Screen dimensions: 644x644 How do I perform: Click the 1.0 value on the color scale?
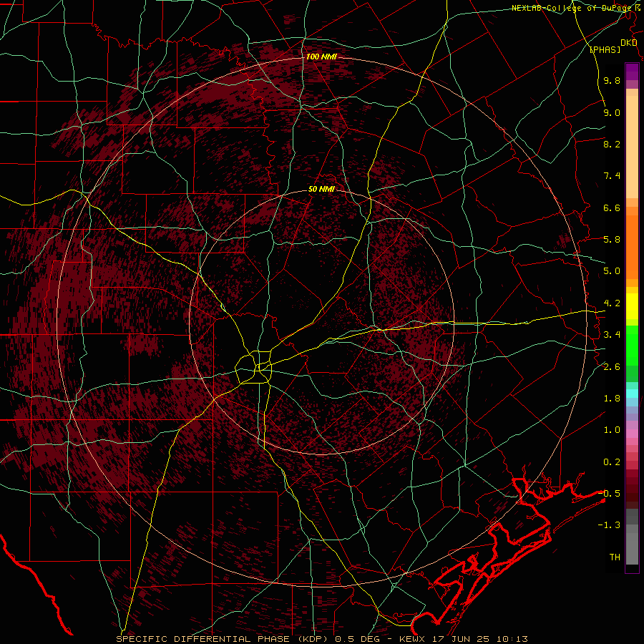tap(612, 430)
